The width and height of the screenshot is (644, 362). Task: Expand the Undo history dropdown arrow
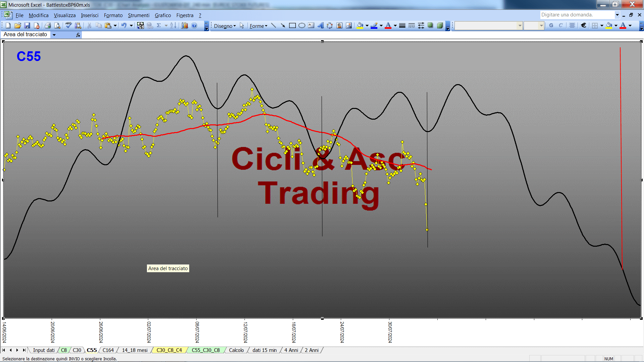click(x=131, y=25)
